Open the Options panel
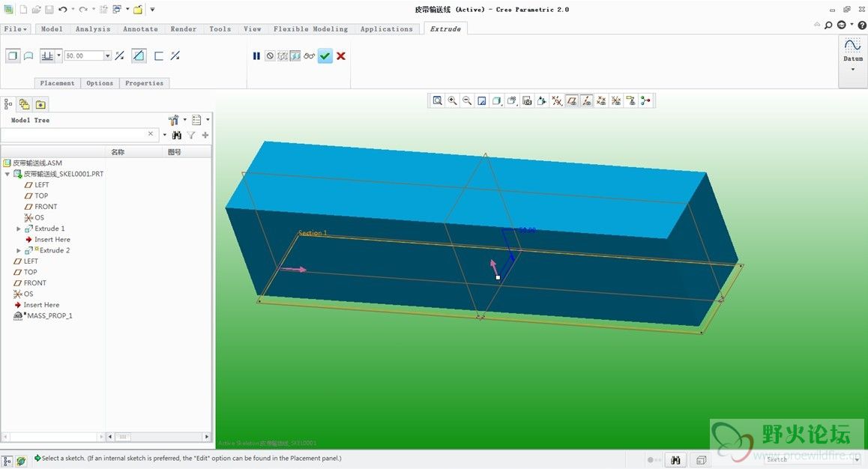Screen dimensions: 868x469 (100, 83)
